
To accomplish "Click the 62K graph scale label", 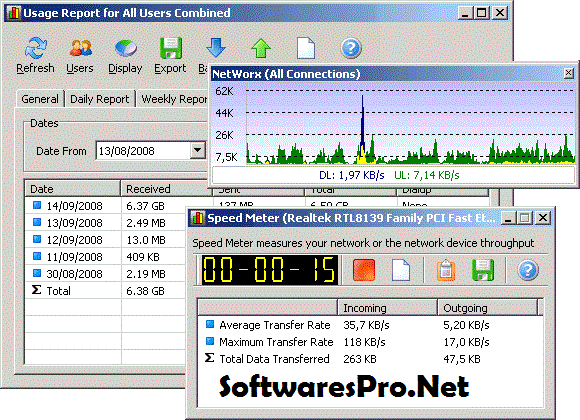I will tap(225, 91).
